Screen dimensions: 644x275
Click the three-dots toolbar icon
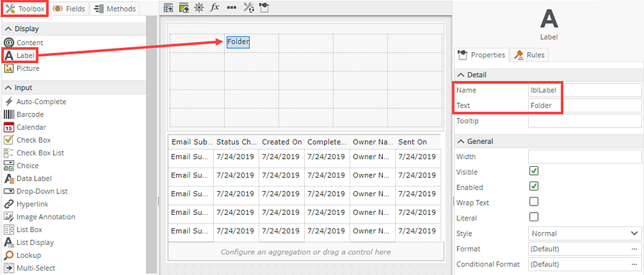(x=231, y=8)
